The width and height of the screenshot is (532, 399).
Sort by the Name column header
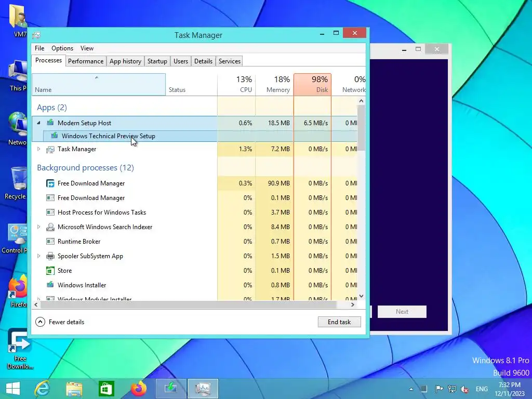point(99,85)
